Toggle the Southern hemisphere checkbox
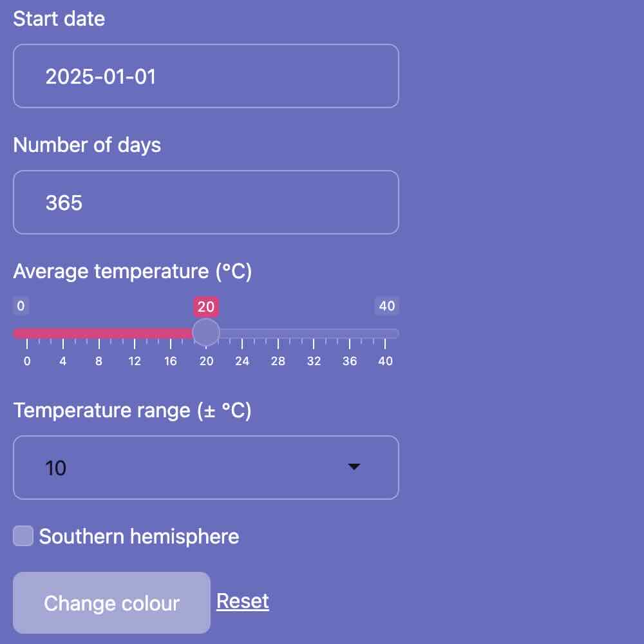The image size is (644, 644). pos(23,536)
